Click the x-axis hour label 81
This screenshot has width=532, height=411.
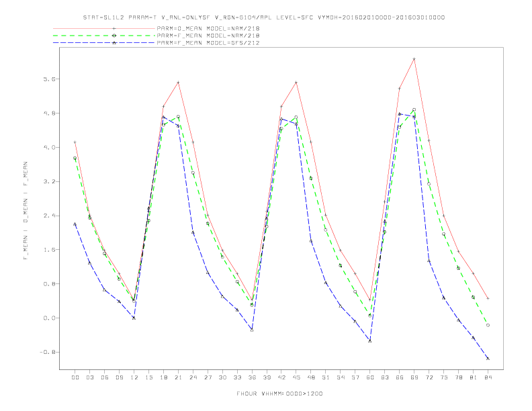474,377
